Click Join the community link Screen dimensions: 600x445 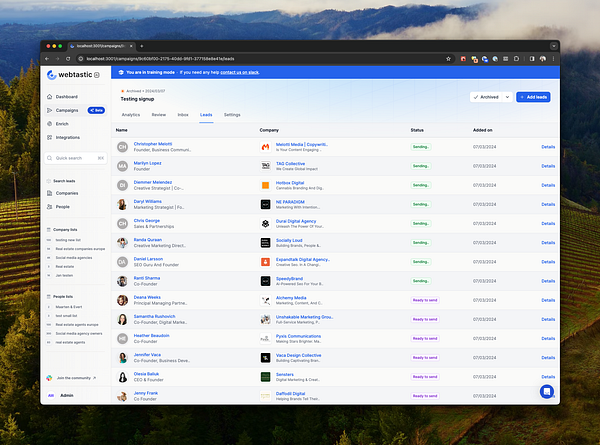(x=74, y=378)
